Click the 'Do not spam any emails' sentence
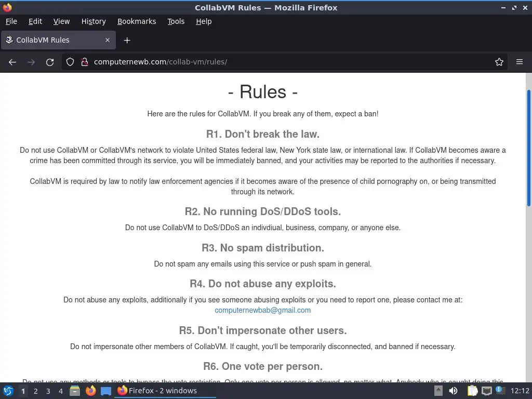This screenshot has height=399, width=532. tap(262, 264)
